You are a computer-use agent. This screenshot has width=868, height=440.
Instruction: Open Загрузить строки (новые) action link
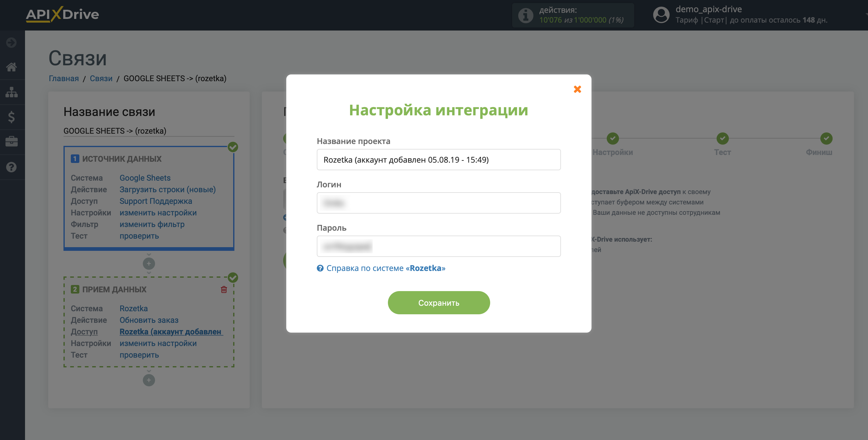pyautogui.click(x=168, y=189)
